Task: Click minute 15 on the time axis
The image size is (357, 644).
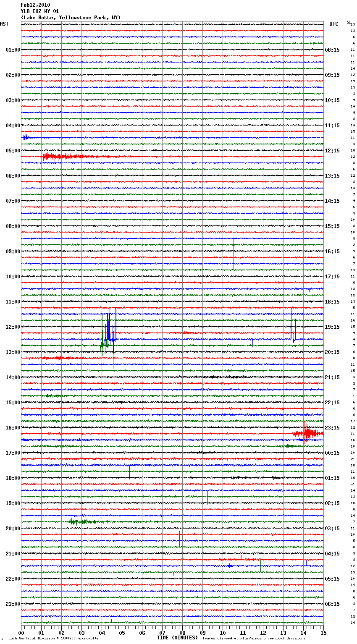Action: pos(323,633)
